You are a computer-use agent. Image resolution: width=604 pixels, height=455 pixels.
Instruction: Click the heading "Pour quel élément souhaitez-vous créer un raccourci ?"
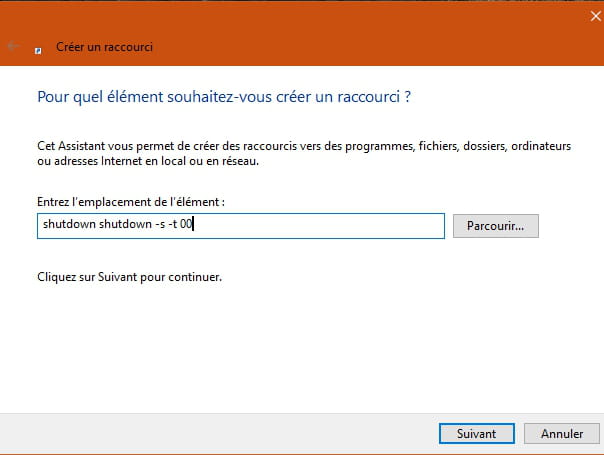pos(224,97)
